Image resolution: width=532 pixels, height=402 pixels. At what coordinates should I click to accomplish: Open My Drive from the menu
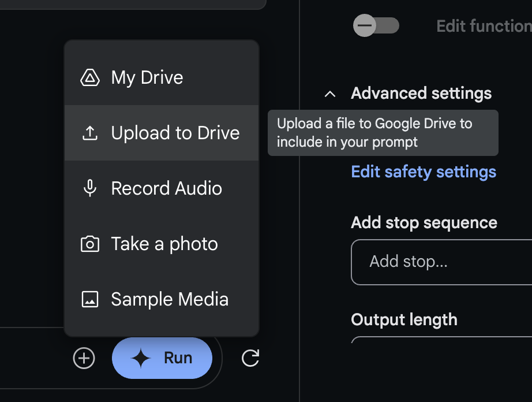click(x=162, y=77)
